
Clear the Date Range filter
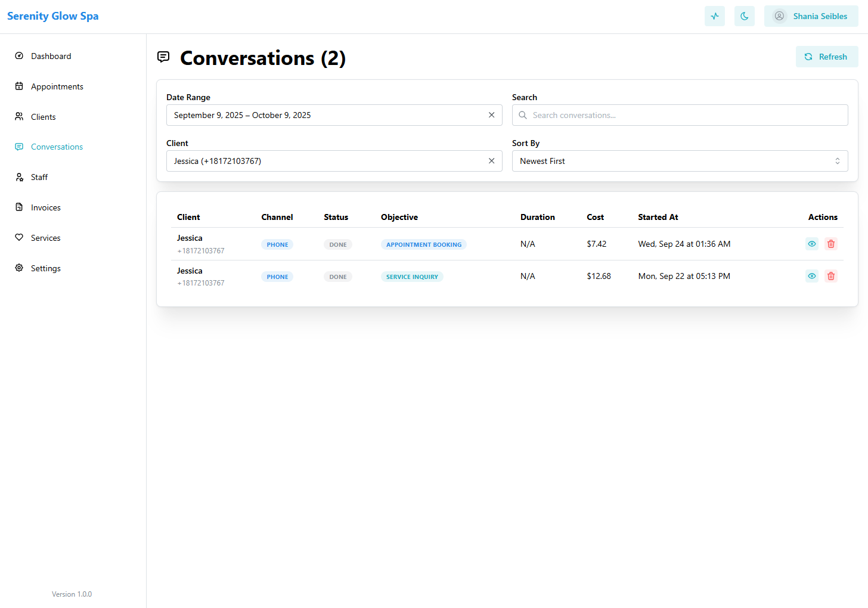[x=491, y=115]
